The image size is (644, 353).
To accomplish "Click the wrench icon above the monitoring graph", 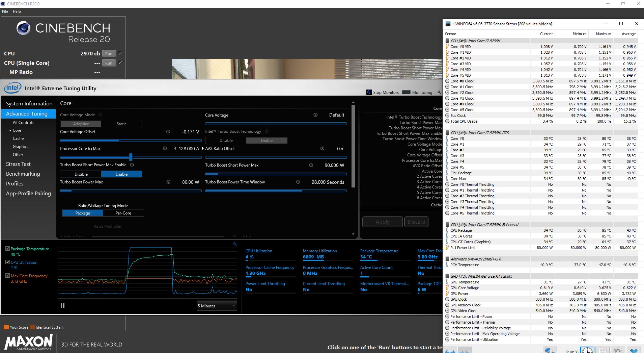I will point(235,244).
